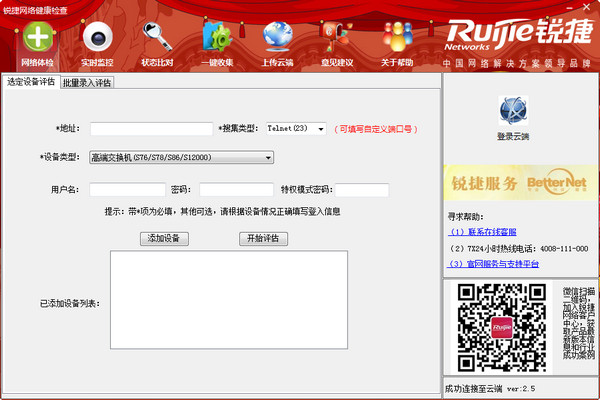The width and height of the screenshot is (600, 400).
Task: Open the 实时监控 real-time monitoring icon
Action: pyautogui.click(x=97, y=40)
